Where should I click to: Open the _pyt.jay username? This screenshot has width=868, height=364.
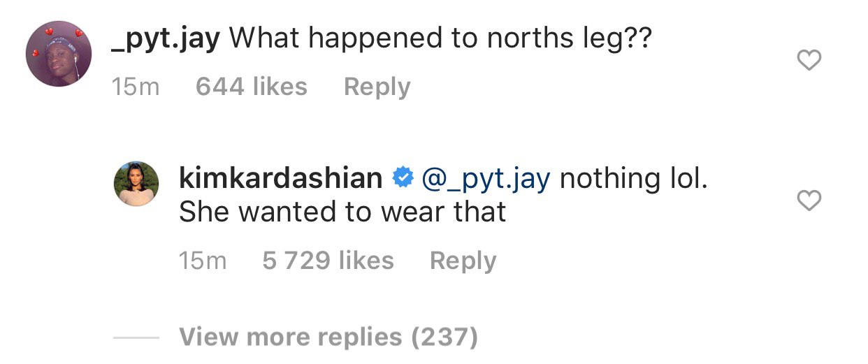coord(166,39)
